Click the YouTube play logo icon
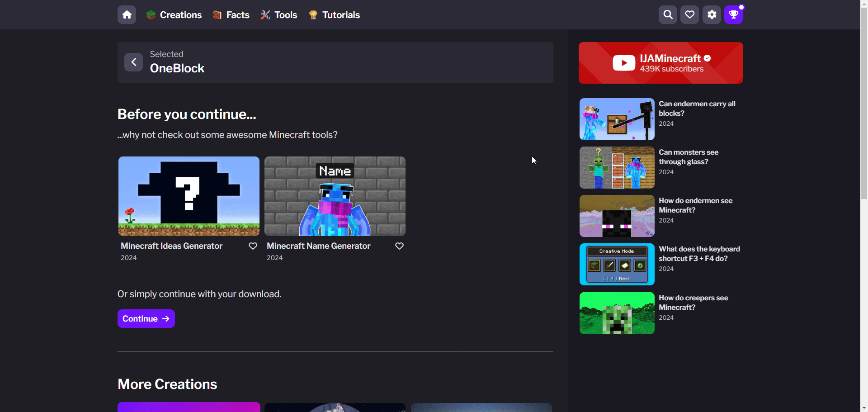Image resolution: width=868 pixels, height=412 pixels. pos(624,63)
